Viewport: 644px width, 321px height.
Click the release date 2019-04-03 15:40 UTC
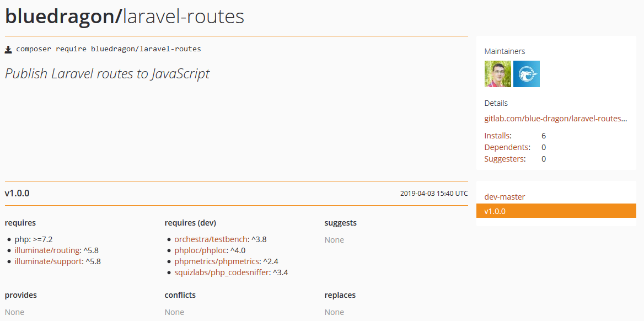point(434,194)
